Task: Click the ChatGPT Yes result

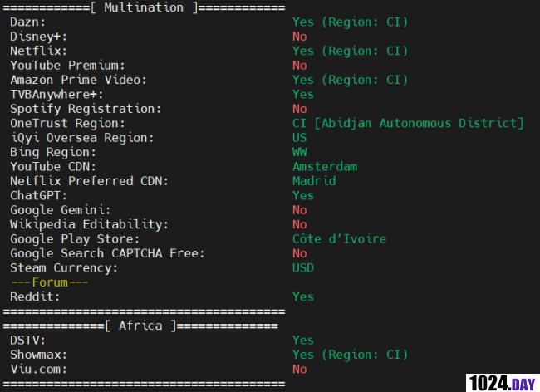Action: click(303, 195)
